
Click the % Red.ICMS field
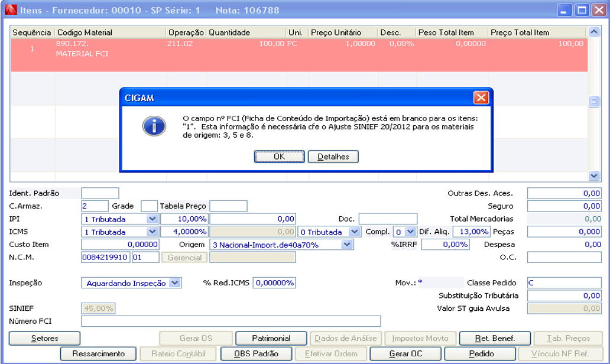(x=274, y=283)
